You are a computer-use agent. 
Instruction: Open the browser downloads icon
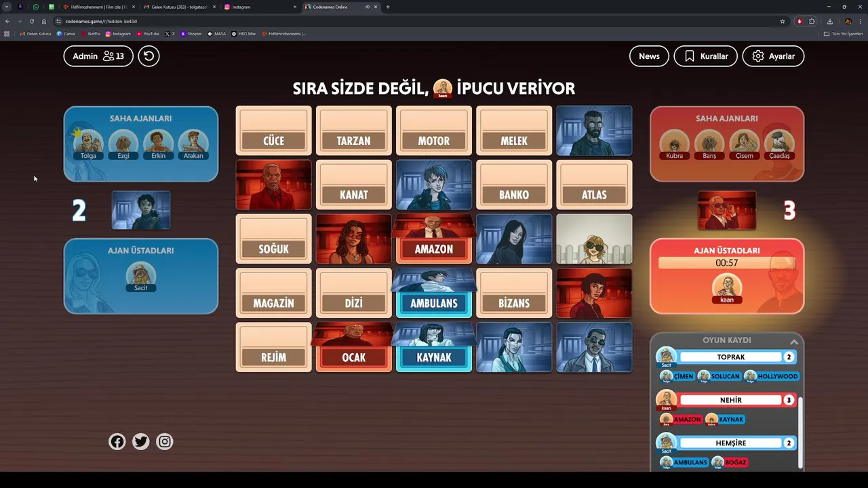[830, 21]
